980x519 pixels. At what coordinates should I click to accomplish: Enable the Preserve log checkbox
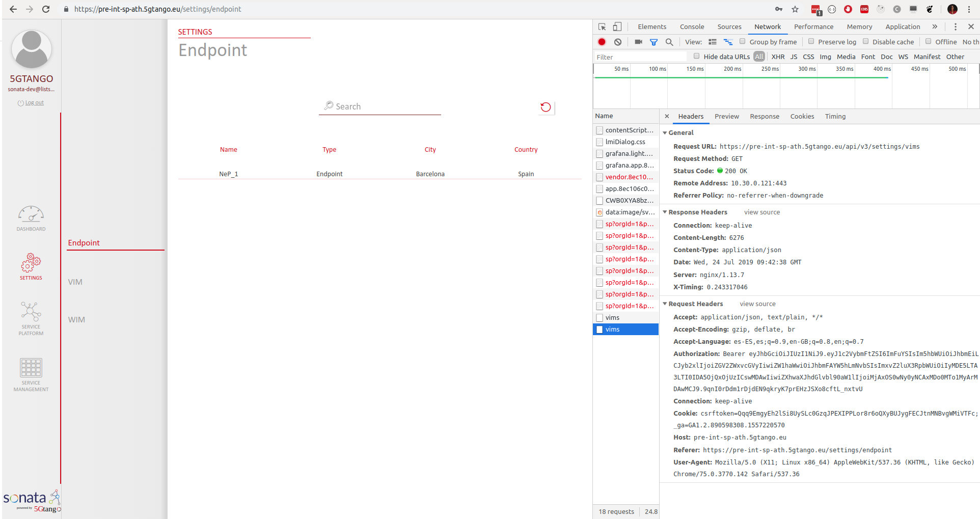tap(810, 42)
